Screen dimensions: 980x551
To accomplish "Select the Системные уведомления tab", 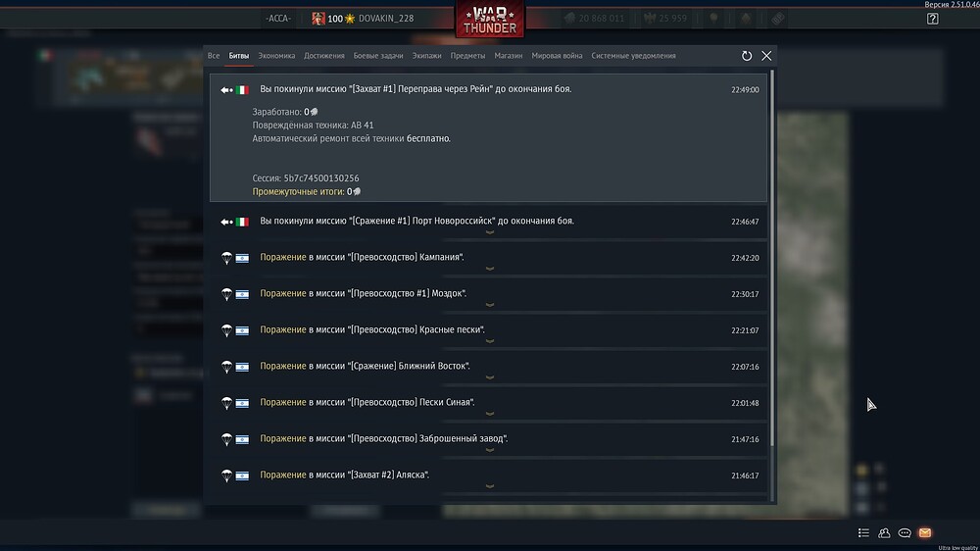I will 633,56.
